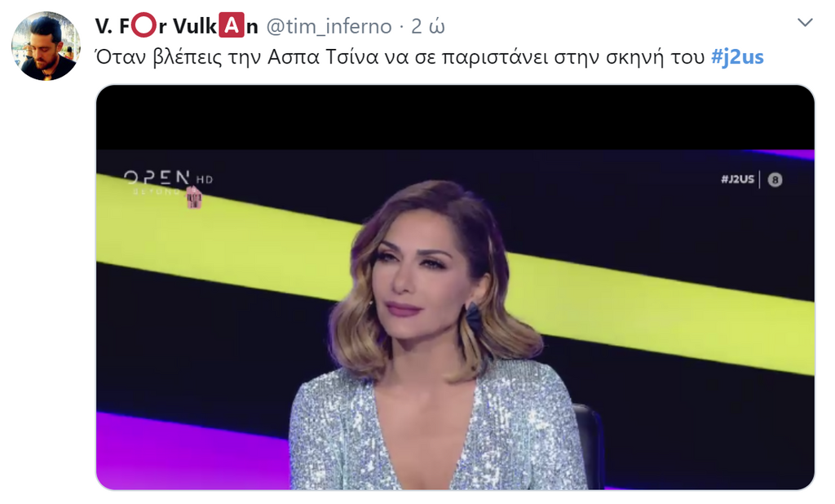Click the #J2US watermark in the video
This screenshot has height=504, width=835.
737,179
